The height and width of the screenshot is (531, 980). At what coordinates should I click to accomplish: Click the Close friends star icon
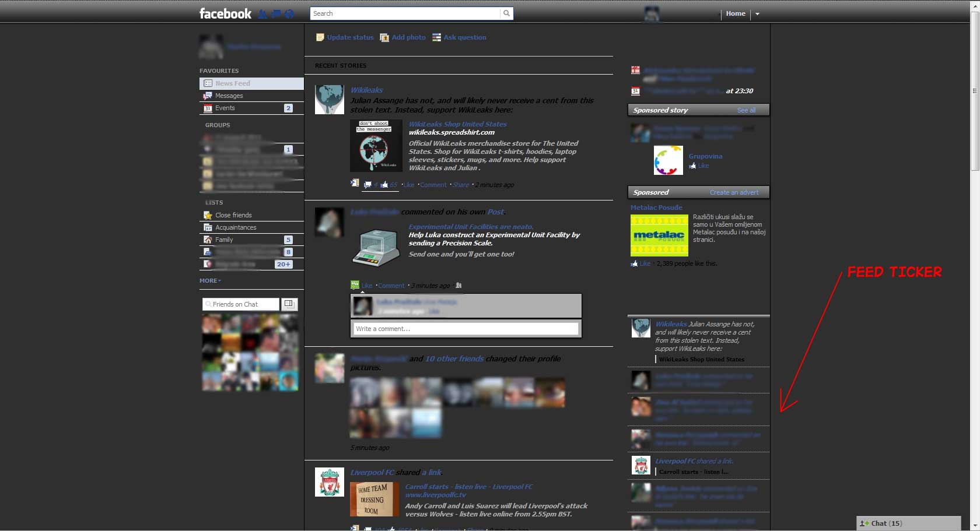point(208,215)
